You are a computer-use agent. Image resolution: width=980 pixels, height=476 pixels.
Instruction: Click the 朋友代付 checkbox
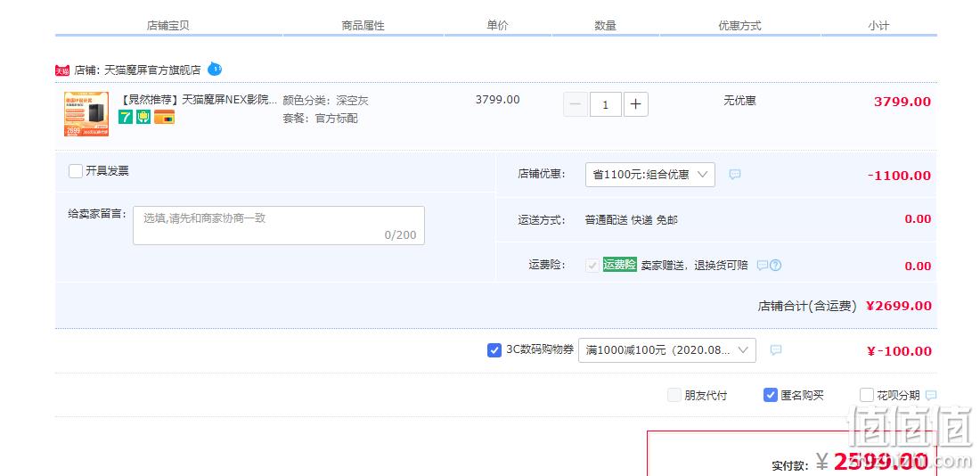[x=674, y=395]
